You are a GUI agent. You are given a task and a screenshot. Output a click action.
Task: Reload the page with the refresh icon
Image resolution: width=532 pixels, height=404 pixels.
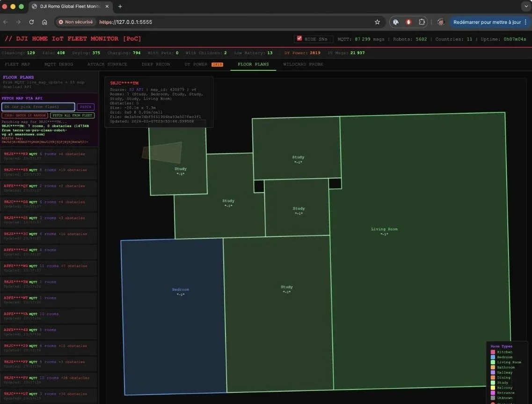coord(31,22)
